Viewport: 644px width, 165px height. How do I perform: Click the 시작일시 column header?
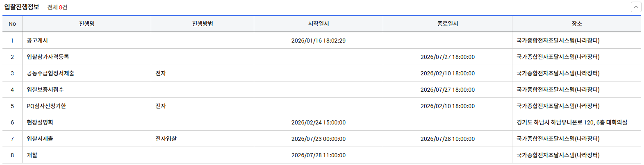(x=319, y=24)
